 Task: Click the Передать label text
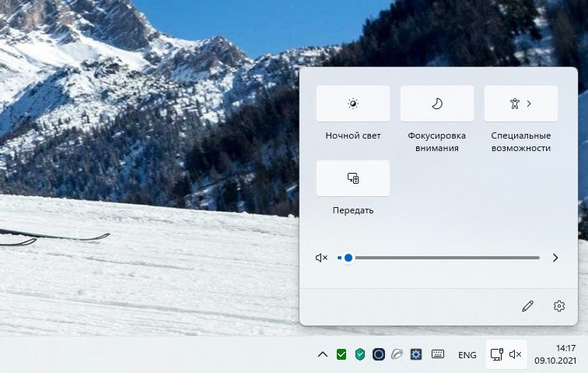(353, 210)
